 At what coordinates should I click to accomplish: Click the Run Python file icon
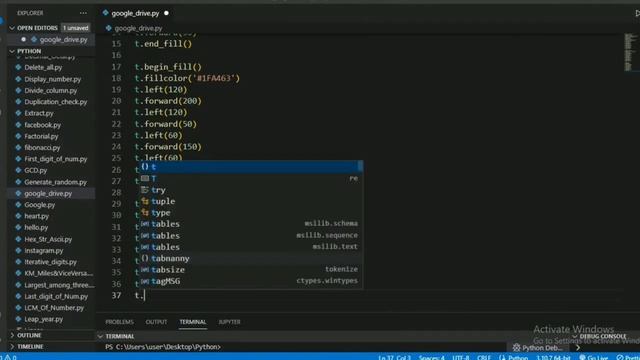coord(637,13)
